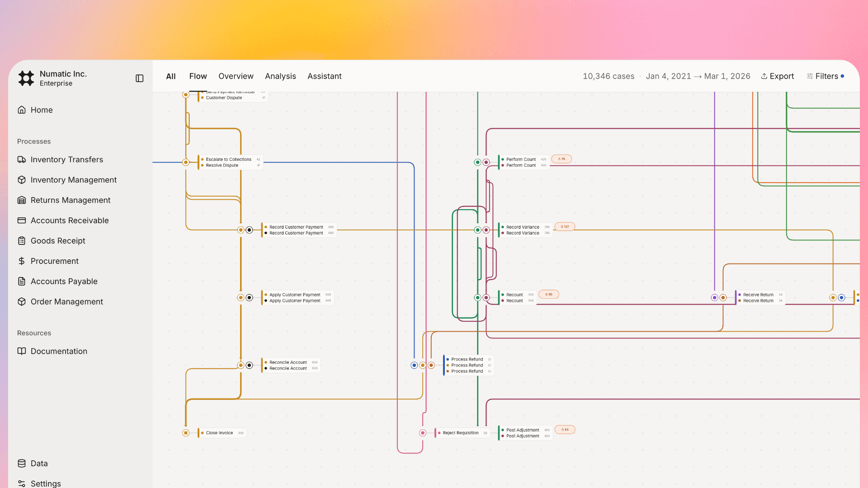Select the Procurement dollar icon
This screenshot has height=488, width=868.
(22, 261)
